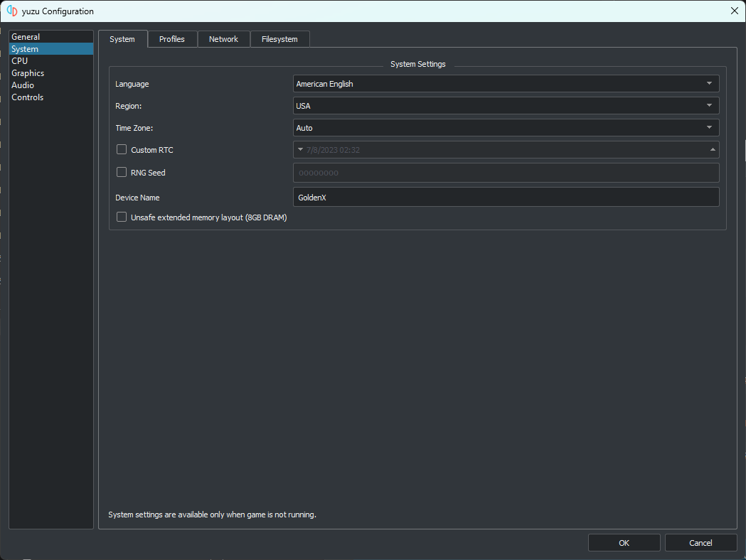
Task: Click the Cancel button
Action: click(700, 543)
